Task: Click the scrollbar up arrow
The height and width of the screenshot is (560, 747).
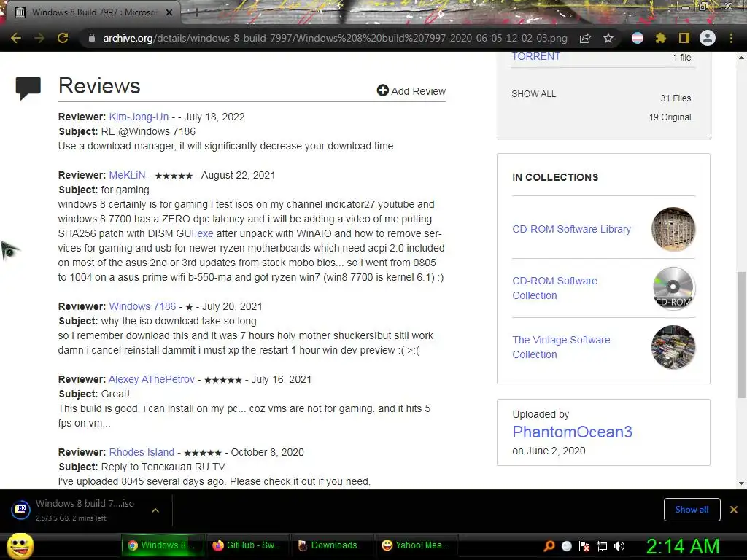Action: (x=741, y=58)
